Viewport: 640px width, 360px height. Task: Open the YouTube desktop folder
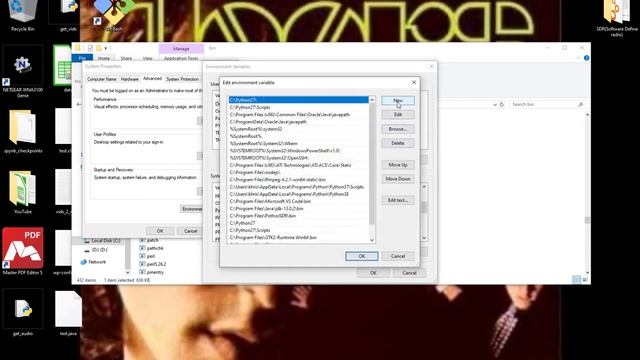coord(22,192)
